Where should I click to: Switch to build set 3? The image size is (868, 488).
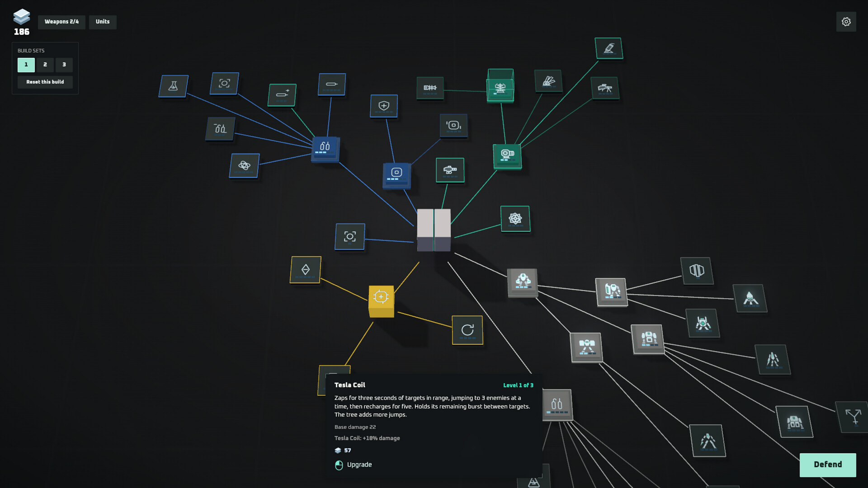click(64, 65)
